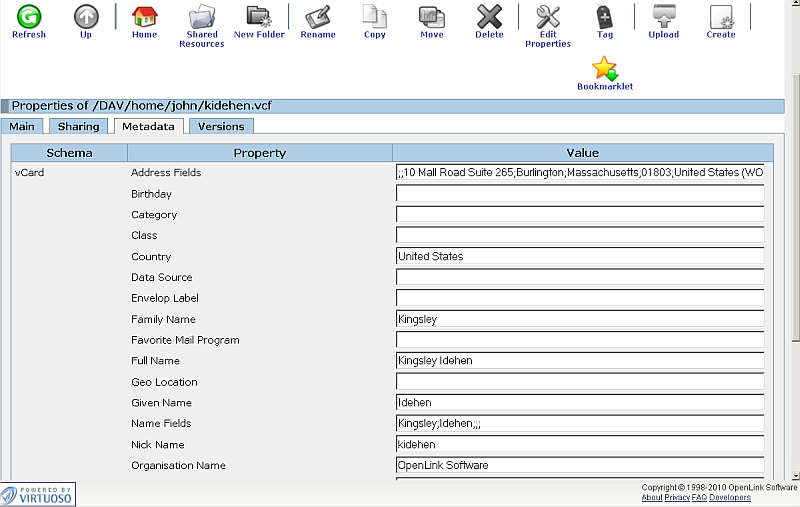
Task: Create a New Folder
Action: [x=259, y=16]
